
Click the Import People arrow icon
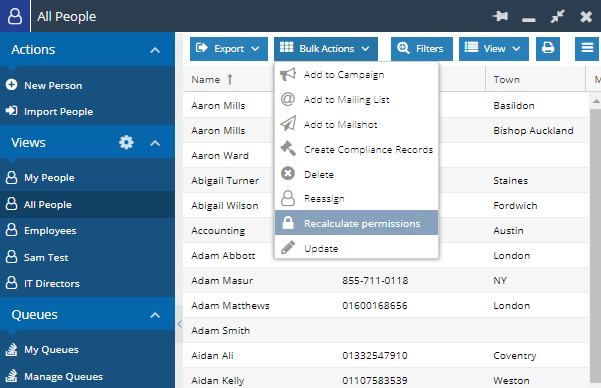(x=11, y=111)
